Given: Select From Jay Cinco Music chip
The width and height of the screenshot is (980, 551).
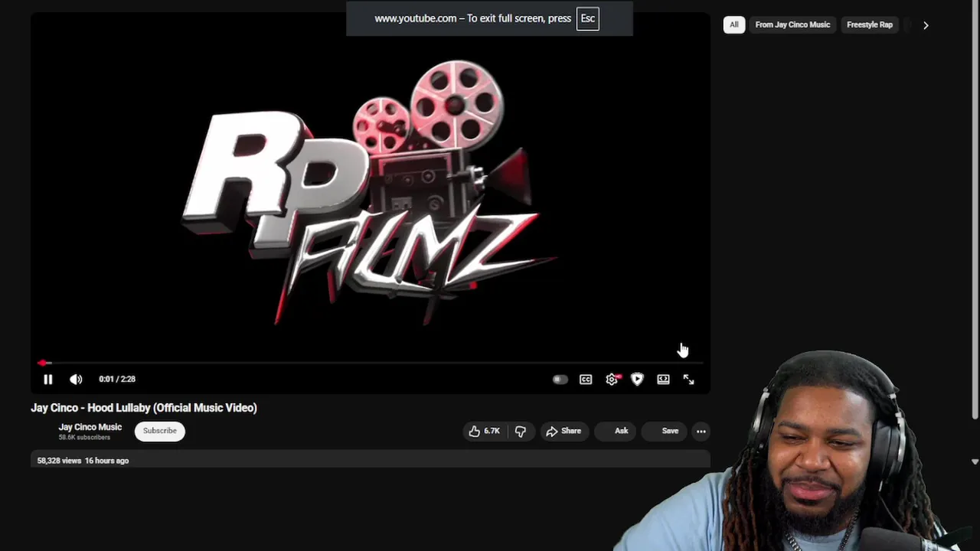Looking at the screenshot, I should point(792,24).
